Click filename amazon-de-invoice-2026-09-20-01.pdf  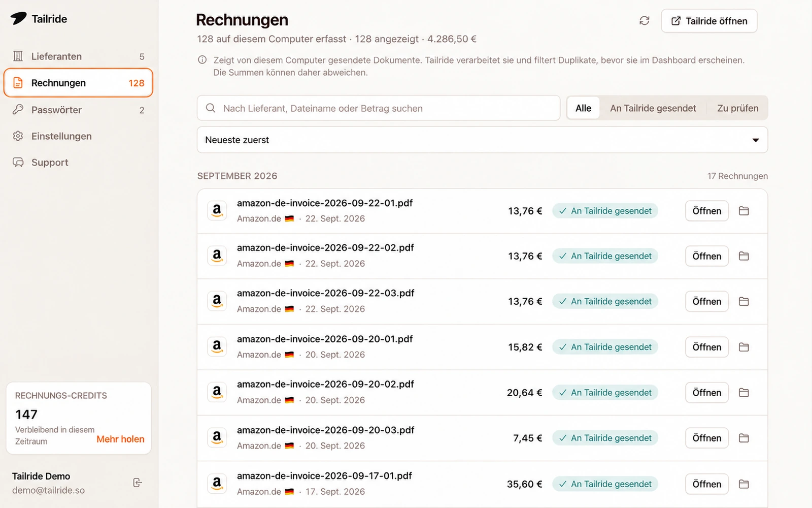tap(325, 339)
